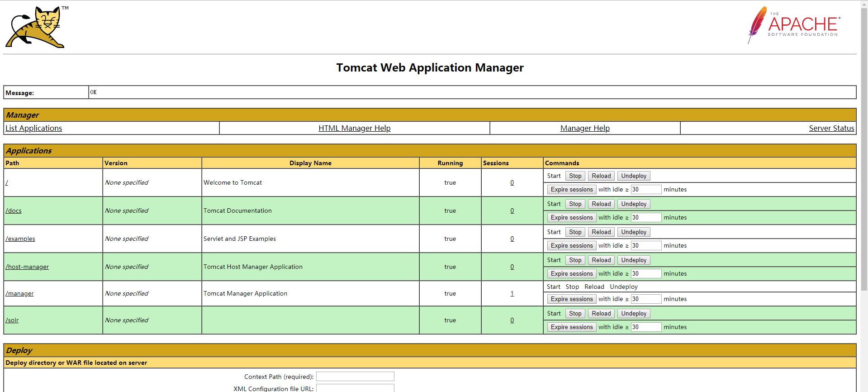
Task: Focus idle minutes field for /solr
Action: coord(646,327)
